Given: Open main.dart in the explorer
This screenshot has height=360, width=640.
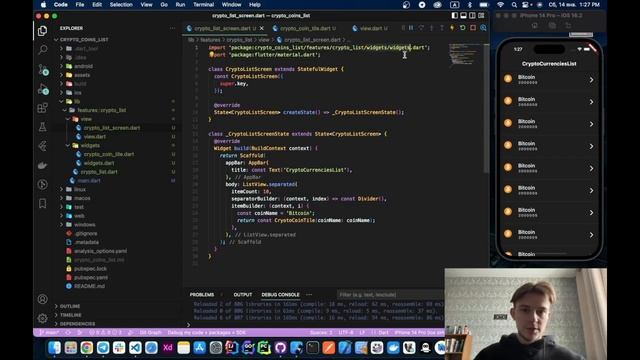Looking at the screenshot, I should (89, 180).
